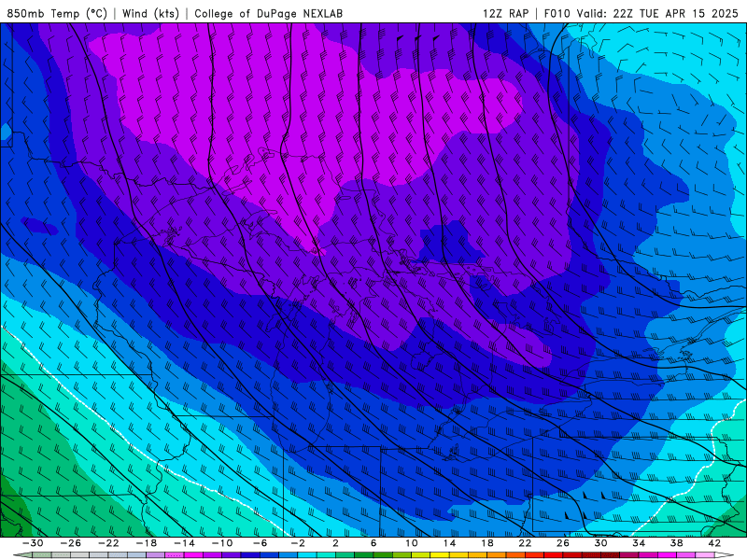
Task: Click the legend value 26
Action: coord(563,543)
